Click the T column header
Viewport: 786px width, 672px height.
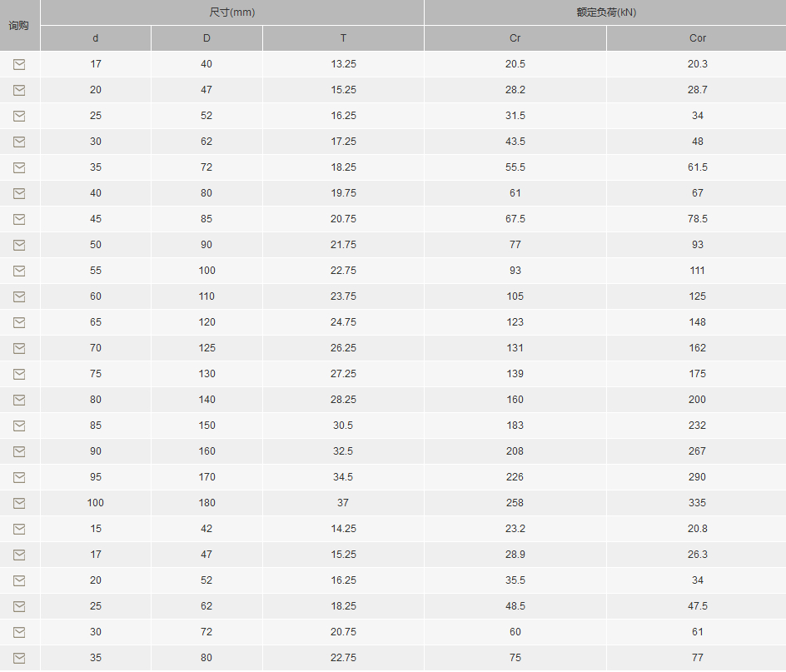(x=343, y=38)
